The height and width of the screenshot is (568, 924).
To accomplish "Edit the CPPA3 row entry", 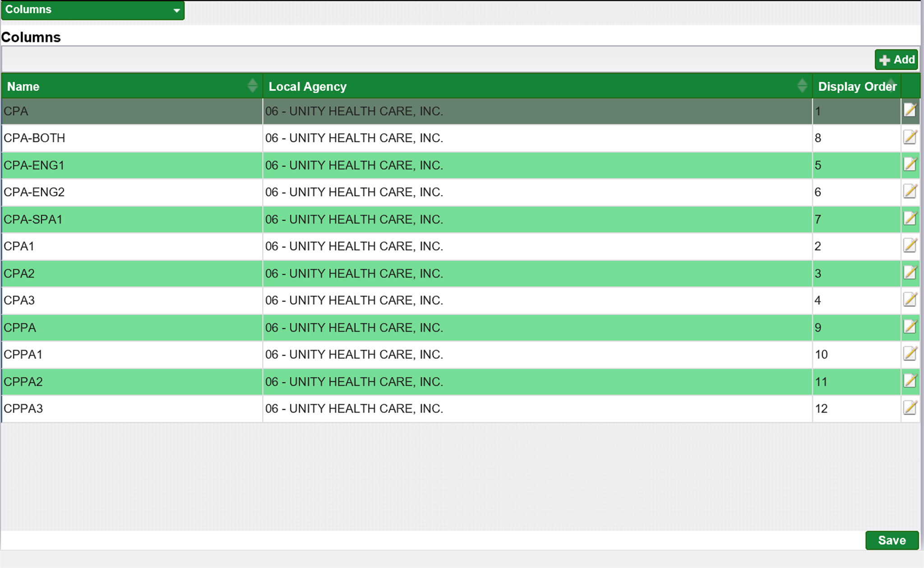I will pyautogui.click(x=910, y=408).
